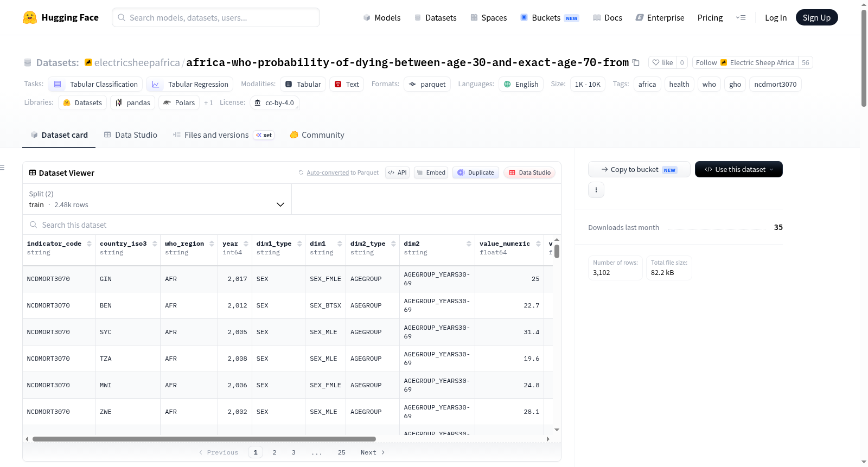This screenshot has height=467, width=868.
Task: Open the Files and versions tab
Action: [224, 135]
